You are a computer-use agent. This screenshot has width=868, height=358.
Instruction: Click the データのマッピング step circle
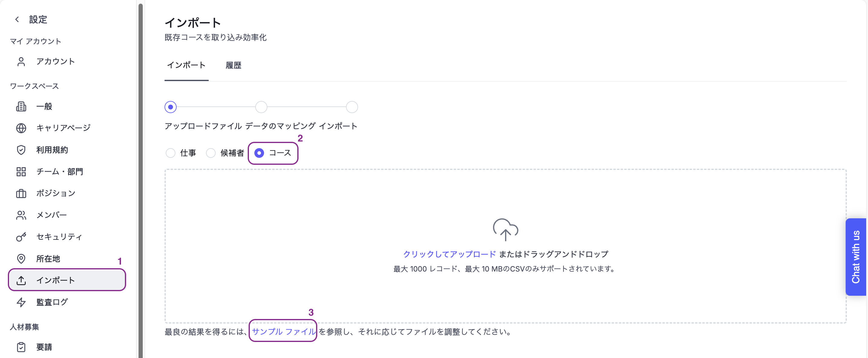[261, 107]
